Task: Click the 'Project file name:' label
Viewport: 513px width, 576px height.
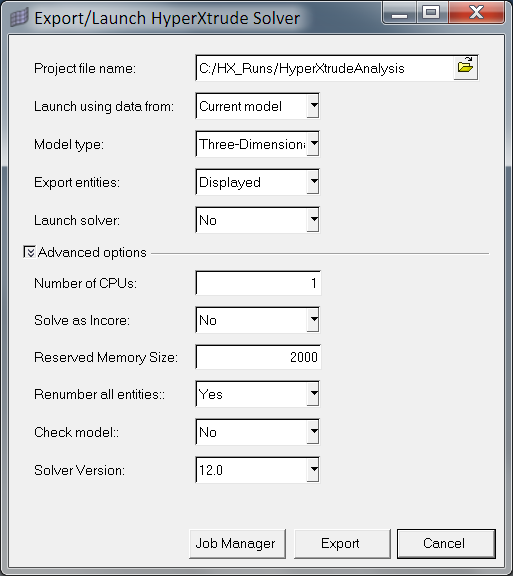Action: point(85,68)
